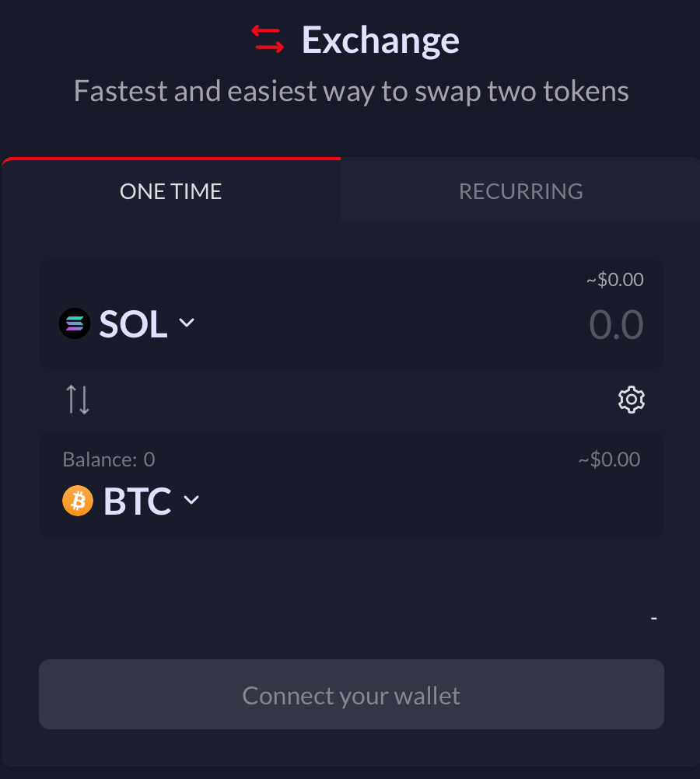
Task: Swap token direction with up-down arrows
Action: (x=78, y=399)
